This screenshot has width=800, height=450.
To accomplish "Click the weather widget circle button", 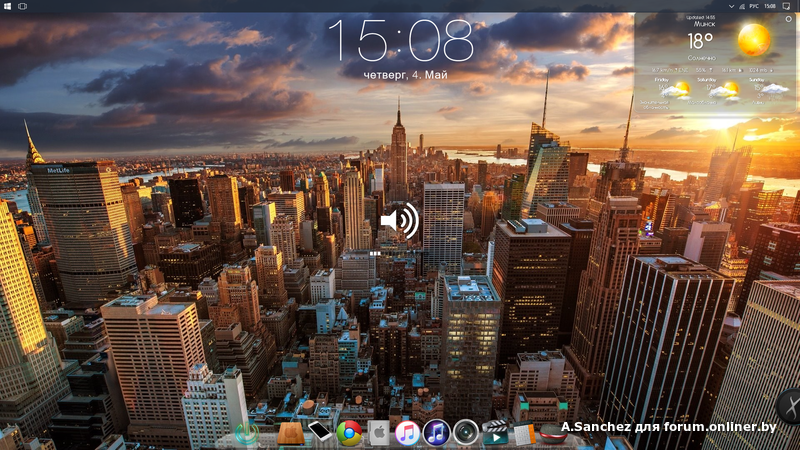I will (788, 19).
